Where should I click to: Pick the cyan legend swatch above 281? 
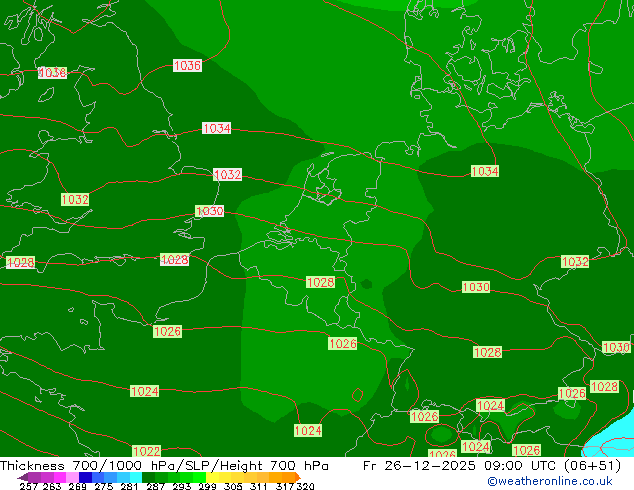(136, 477)
